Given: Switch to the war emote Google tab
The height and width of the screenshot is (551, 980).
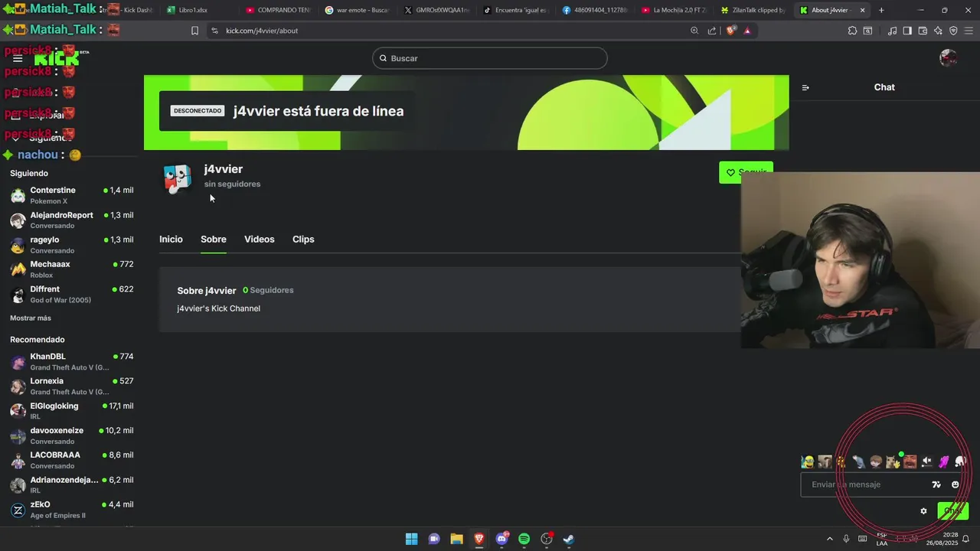Looking at the screenshot, I should pyautogui.click(x=357, y=10).
